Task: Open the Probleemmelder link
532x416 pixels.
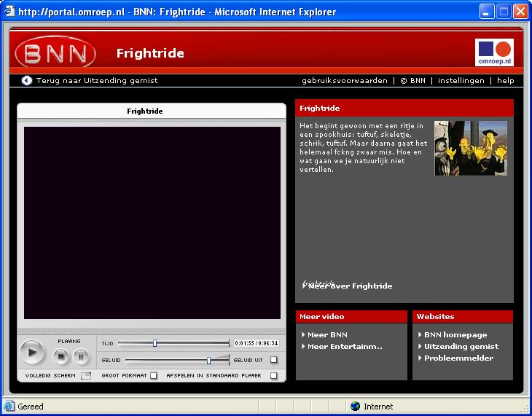Action: 458,358
